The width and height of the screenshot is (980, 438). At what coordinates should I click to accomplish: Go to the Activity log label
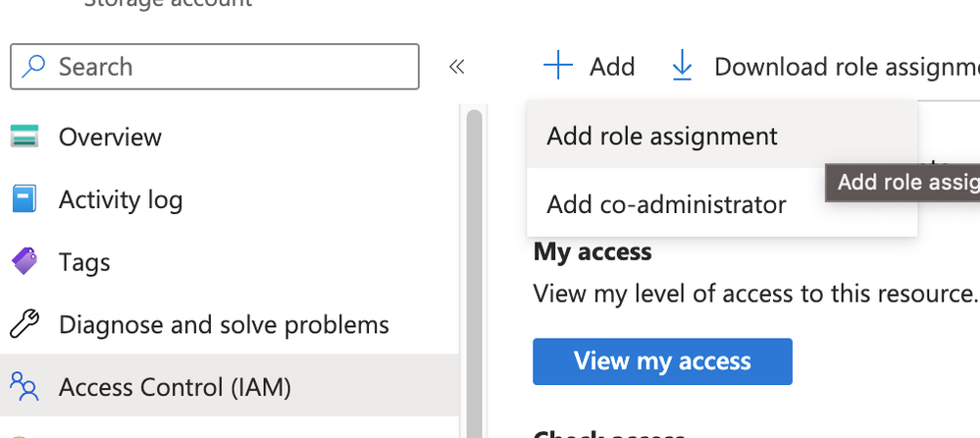point(121,199)
